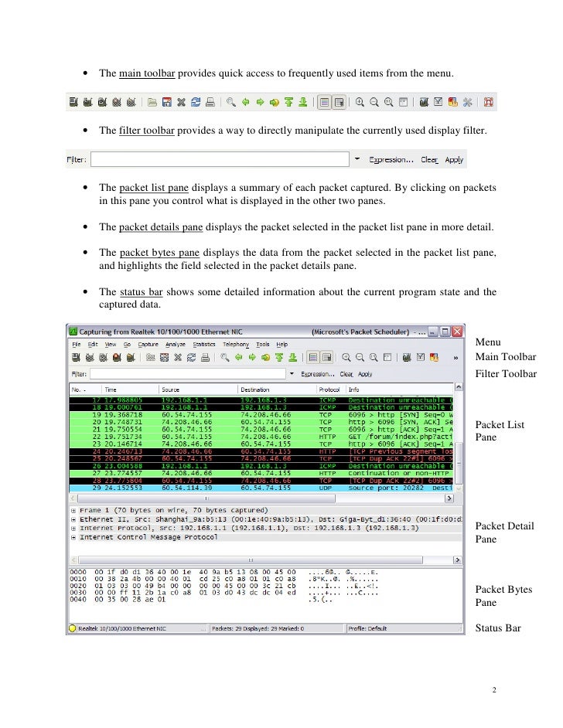Viewport: 563px width, 728px height.
Task: Open filter history dropdown in Wireshark window
Action: (292, 373)
